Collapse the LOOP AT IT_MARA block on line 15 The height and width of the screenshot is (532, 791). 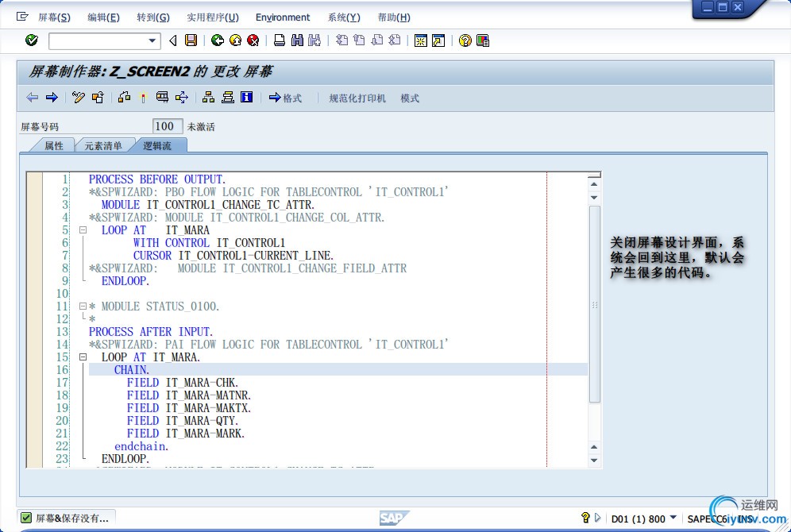83,357
